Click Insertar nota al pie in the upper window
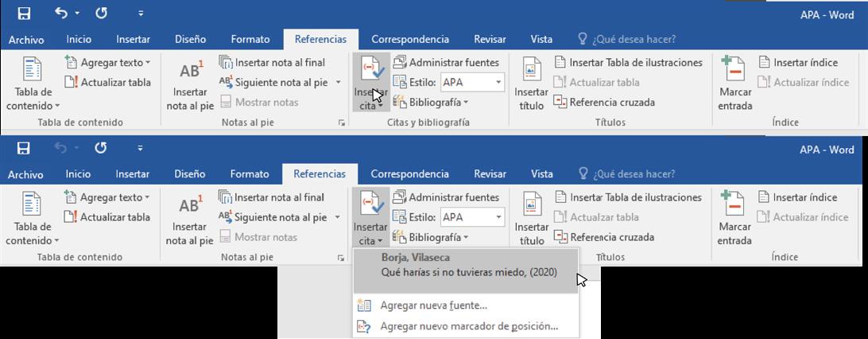Image resolution: width=868 pixels, height=339 pixels. [x=190, y=84]
